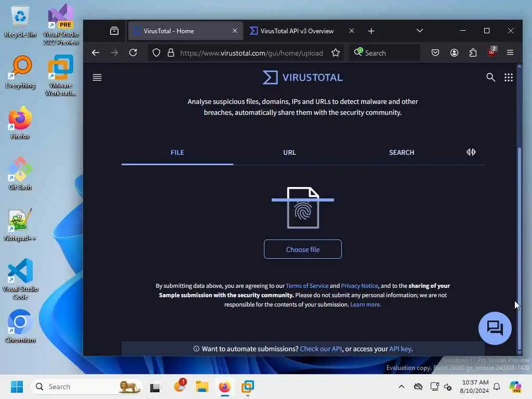The image size is (532, 399).
Task: Open a new browser tab
Action: pos(371,31)
